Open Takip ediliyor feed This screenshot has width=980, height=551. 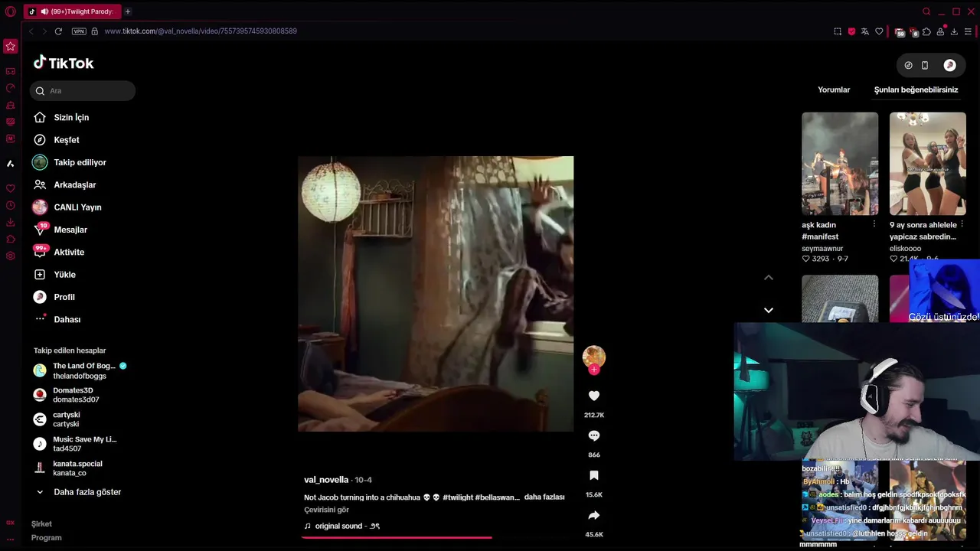click(70, 162)
